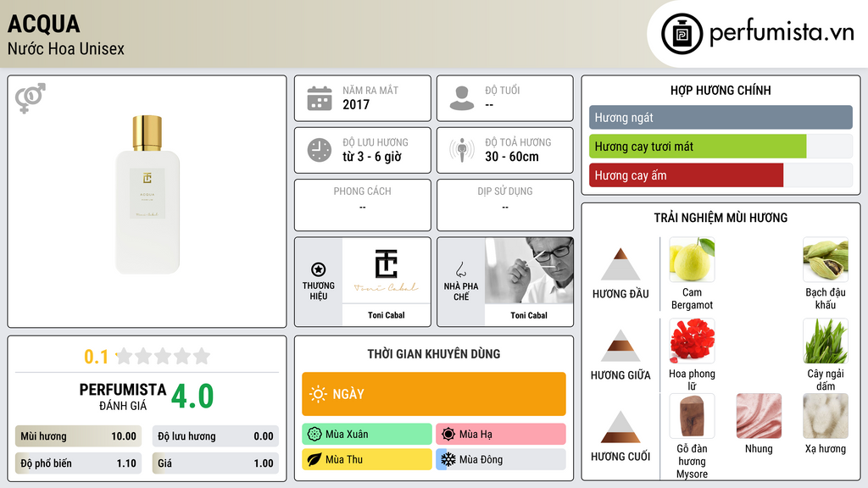The height and width of the screenshot is (488, 868).
Task: Select the Hoa phong lữ note image
Action: [x=692, y=341]
